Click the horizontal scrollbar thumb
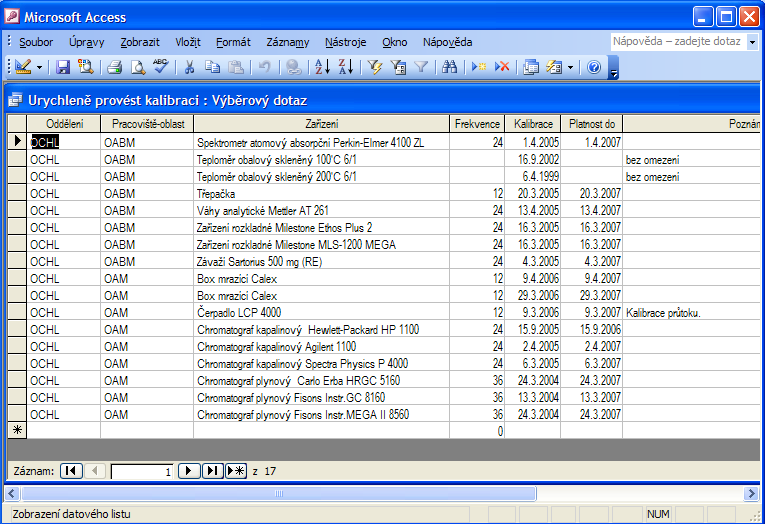Screen dimensions: 765x524 coord(279,493)
